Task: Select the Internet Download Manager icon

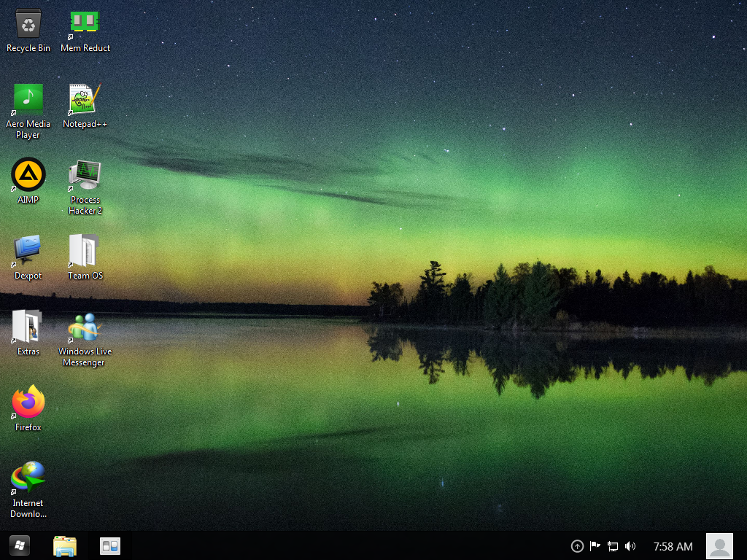Action: [x=28, y=478]
